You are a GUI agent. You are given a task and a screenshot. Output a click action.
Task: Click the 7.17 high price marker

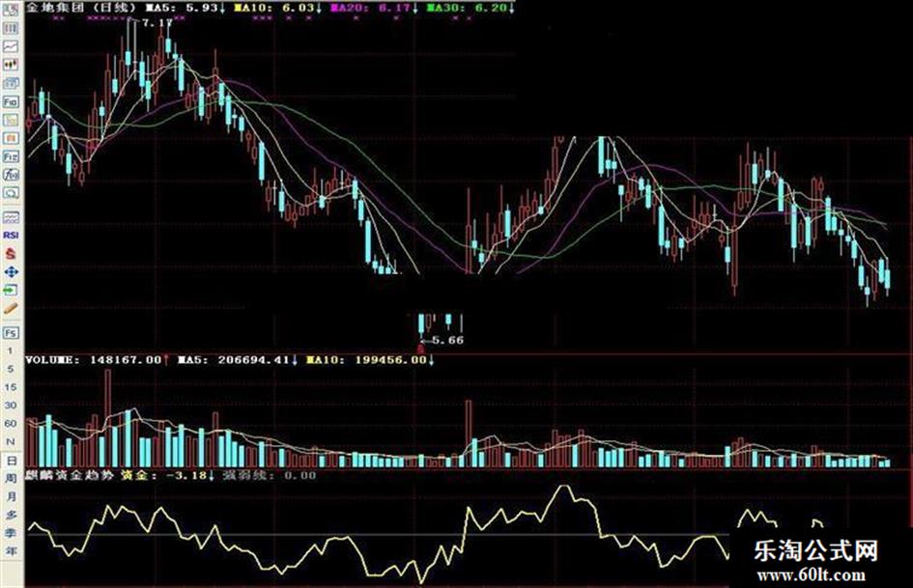[157, 23]
